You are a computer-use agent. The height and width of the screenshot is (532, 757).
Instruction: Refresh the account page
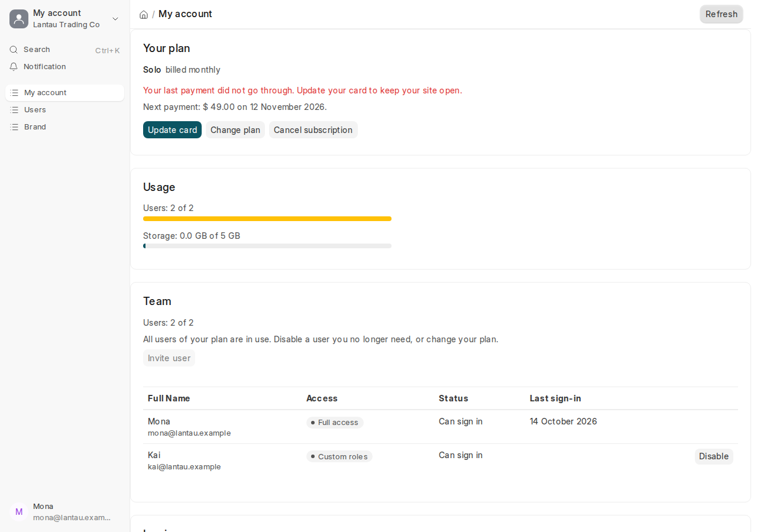[722, 14]
